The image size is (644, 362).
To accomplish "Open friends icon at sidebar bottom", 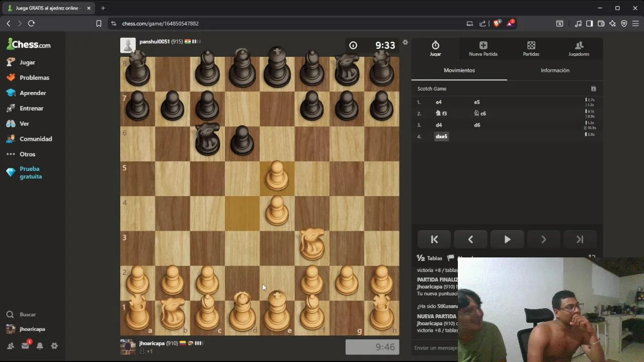I will tap(11, 346).
